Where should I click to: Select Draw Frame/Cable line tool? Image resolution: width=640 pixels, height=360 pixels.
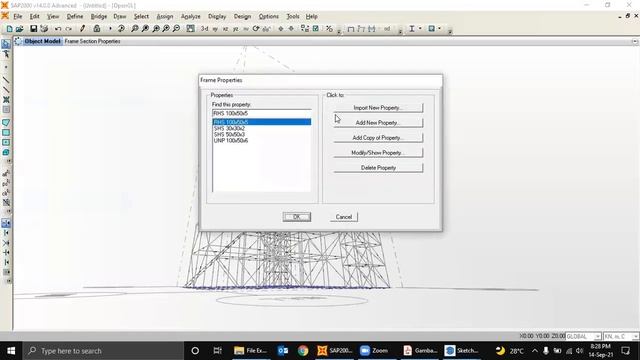coord(6,80)
